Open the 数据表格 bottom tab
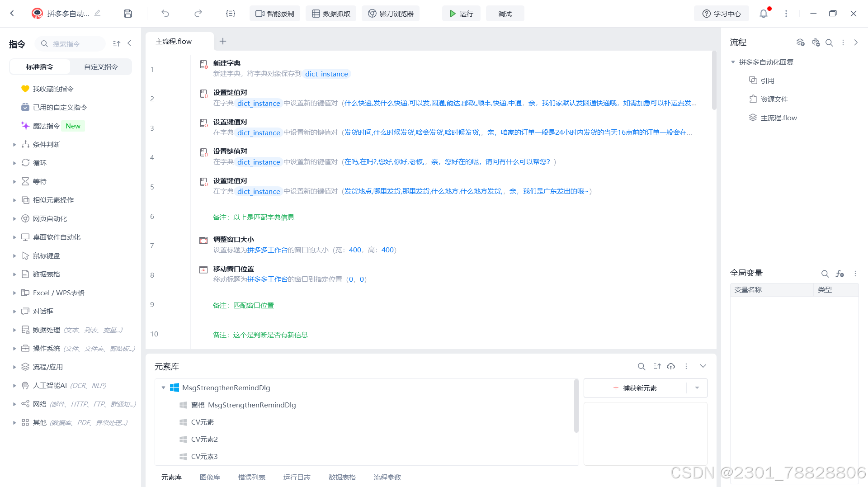868x487 pixels. pos(342,477)
